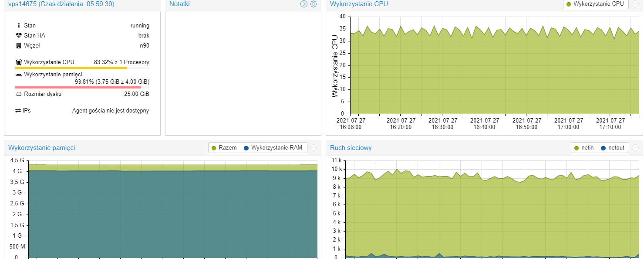644x259 pixels.
Task: Click the vps14675 panel title
Action: 61,4
